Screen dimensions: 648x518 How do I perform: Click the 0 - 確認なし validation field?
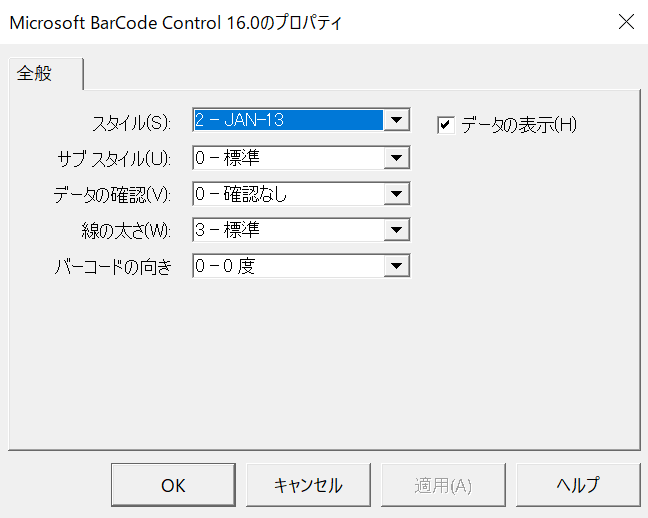tap(288, 193)
